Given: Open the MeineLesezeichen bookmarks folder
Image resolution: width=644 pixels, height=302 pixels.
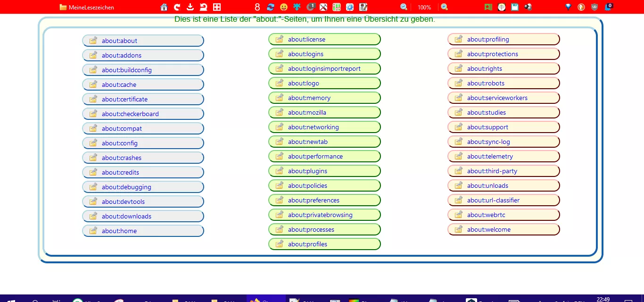Looking at the screenshot, I should point(87,7).
